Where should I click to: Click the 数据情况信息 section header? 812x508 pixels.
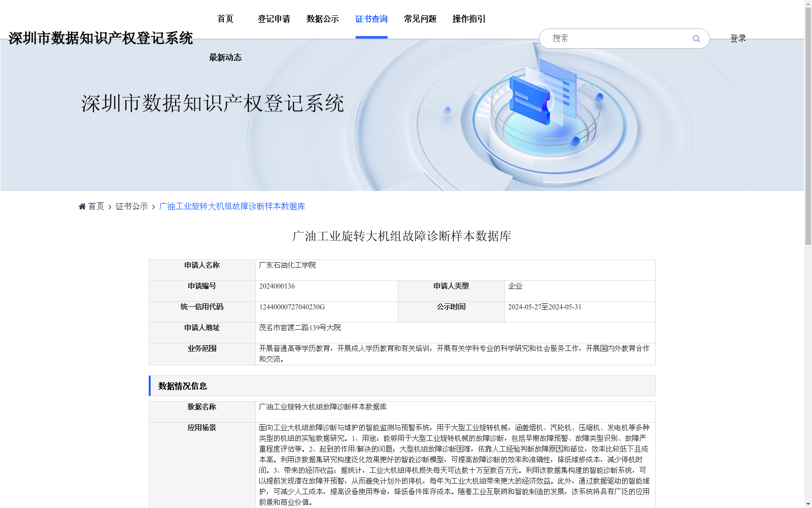click(x=182, y=387)
